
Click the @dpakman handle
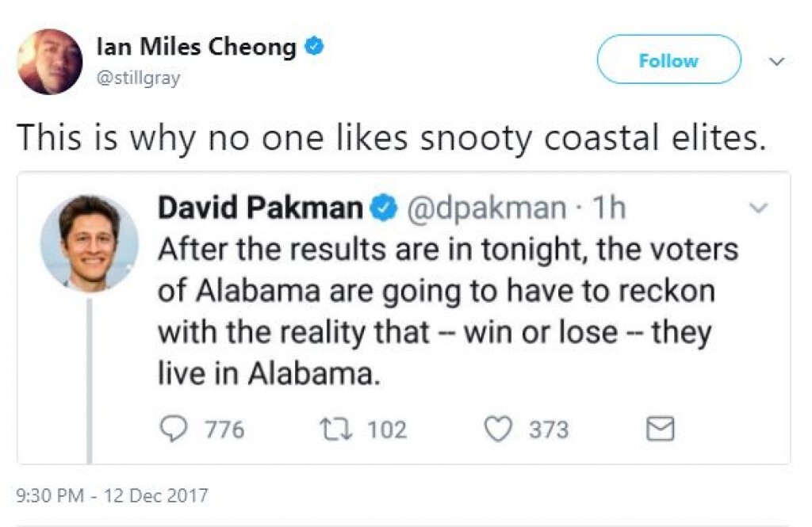click(486, 208)
